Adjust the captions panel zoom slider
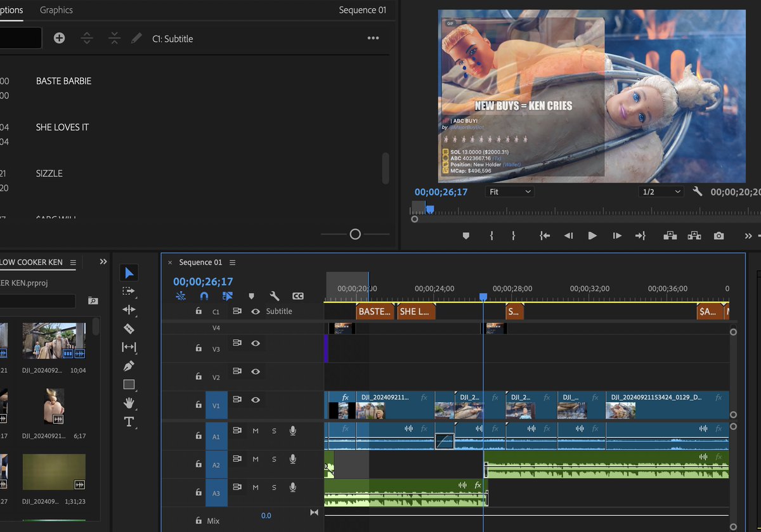This screenshot has width=761, height=532. click(x=355, y=235)
